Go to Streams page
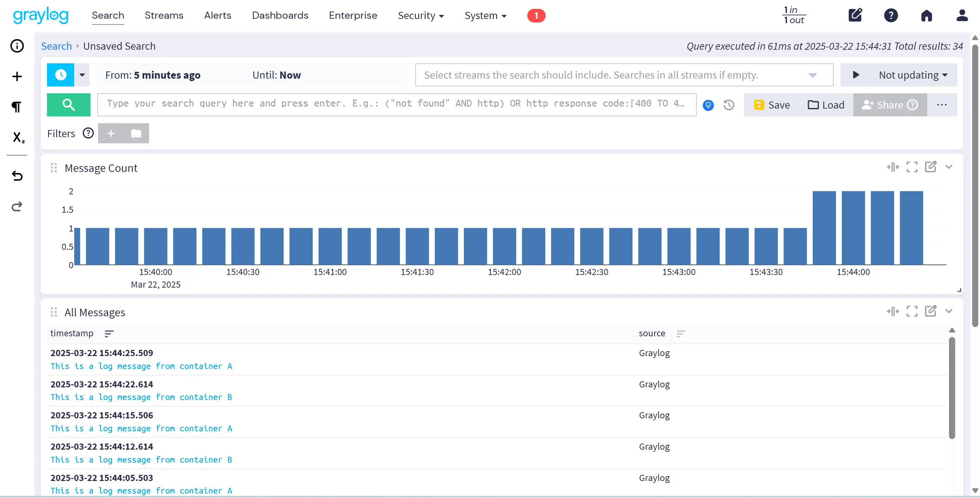 164,16
